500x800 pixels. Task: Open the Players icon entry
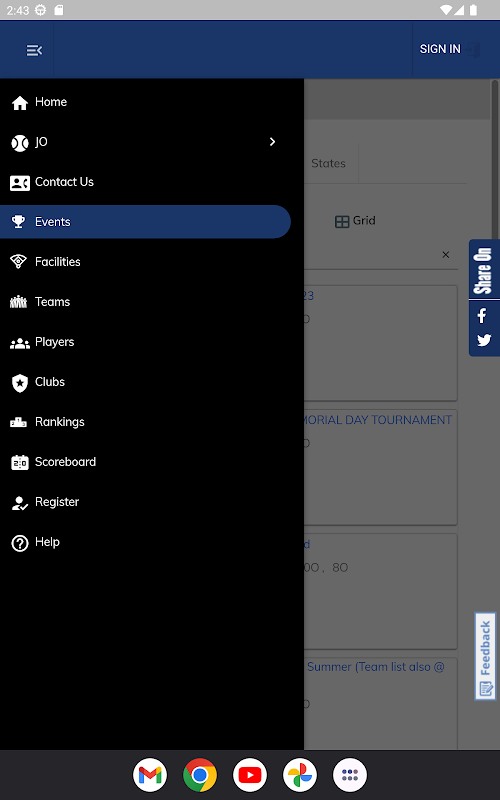(19, 343)
